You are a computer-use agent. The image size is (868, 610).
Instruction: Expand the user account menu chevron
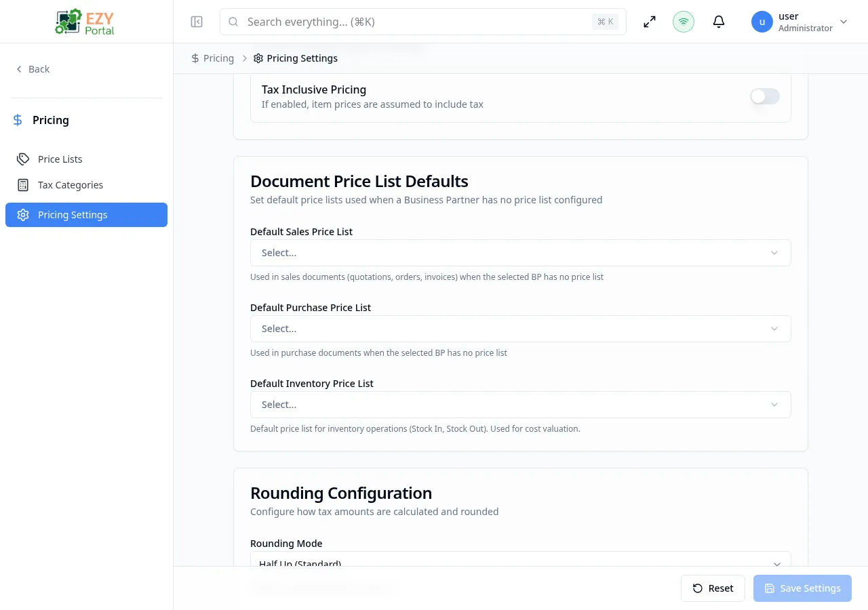point(844,22)
